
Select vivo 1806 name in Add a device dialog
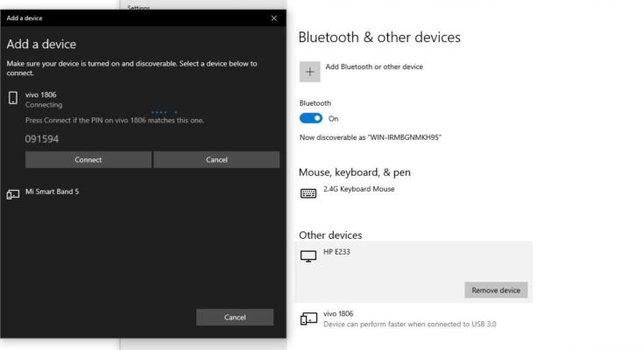(40, 94)
